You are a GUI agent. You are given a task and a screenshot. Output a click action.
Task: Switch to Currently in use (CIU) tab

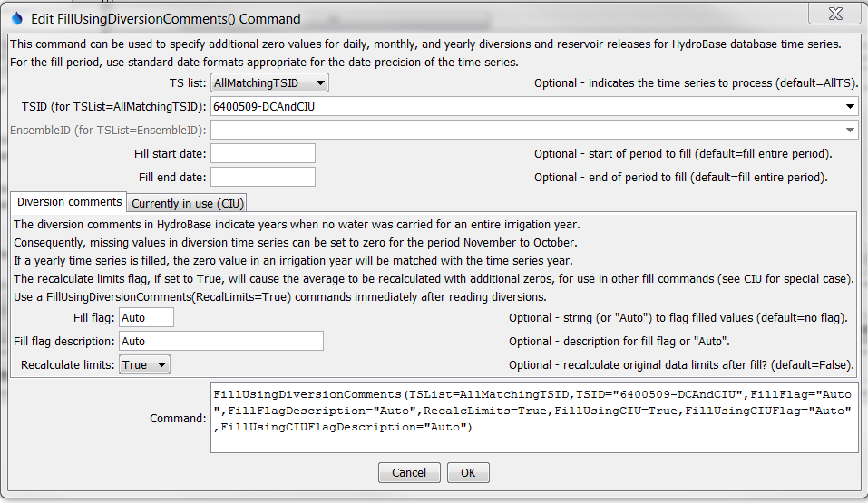tap(188, 203)
